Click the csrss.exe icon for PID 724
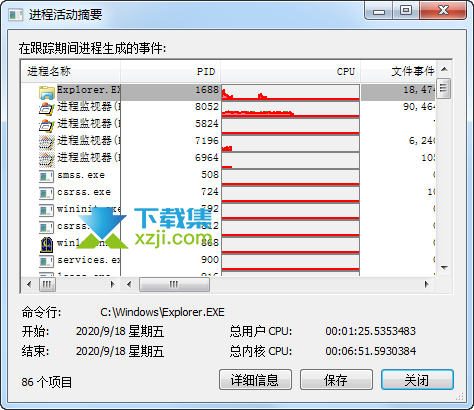The width and height of the screenshot is (474, 410). click(46, 193)
